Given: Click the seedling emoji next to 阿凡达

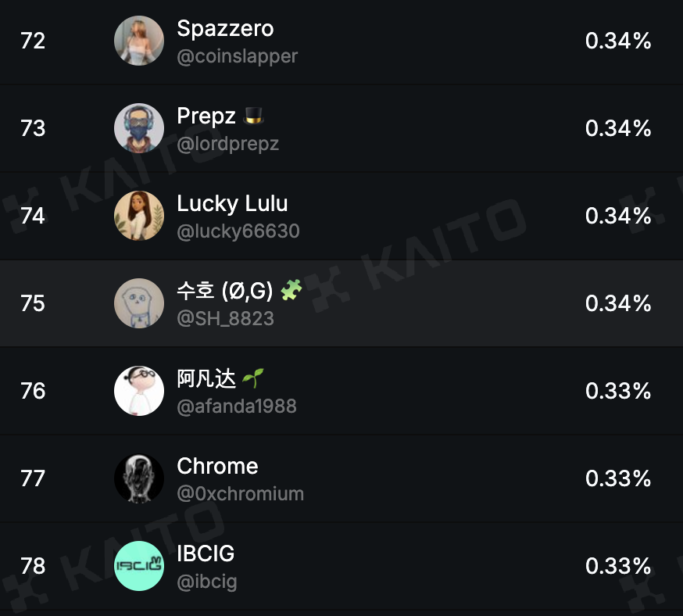Looking at the screenshot, I should pyautogui.click(x=253, y=378).
